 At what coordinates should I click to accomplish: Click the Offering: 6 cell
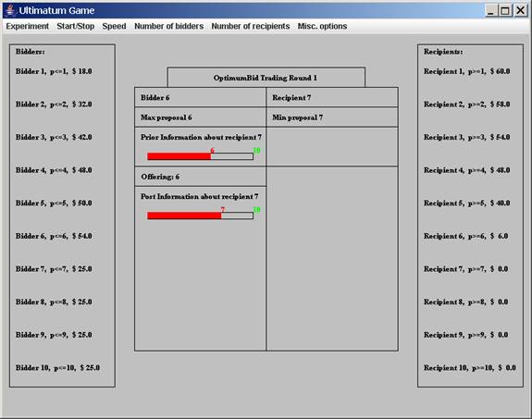[x=201, y=177]
